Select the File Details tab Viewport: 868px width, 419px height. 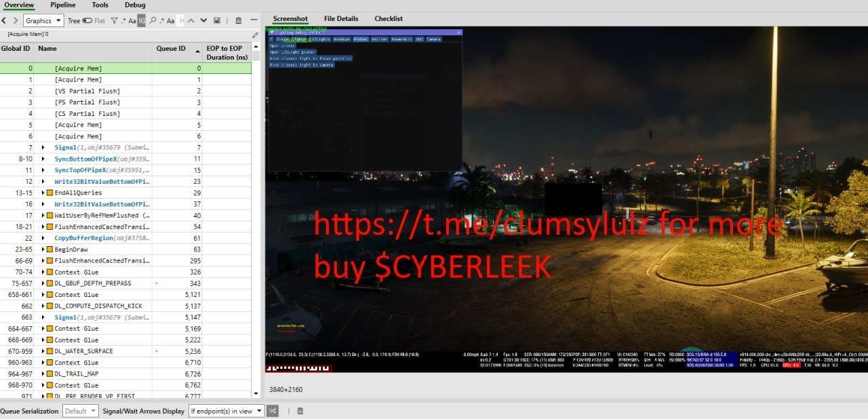point(341,18)
